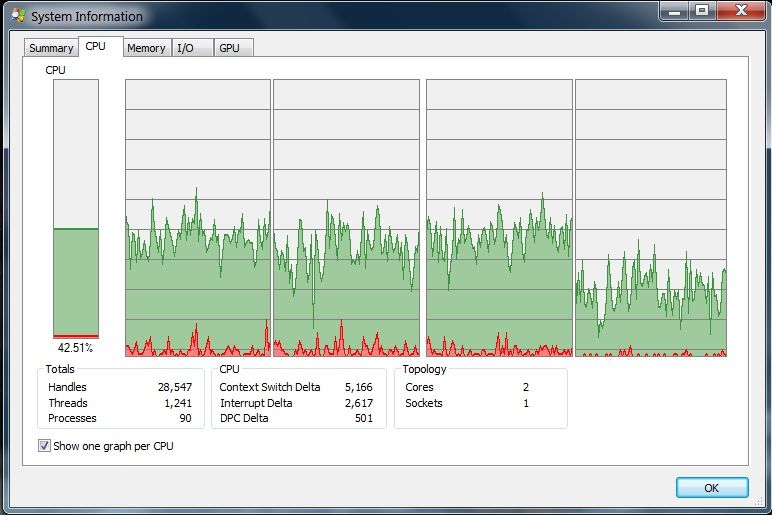Click the overall CPU usage bar meter
This screenshot has width=772, height=515.
(x=76, y=209)
